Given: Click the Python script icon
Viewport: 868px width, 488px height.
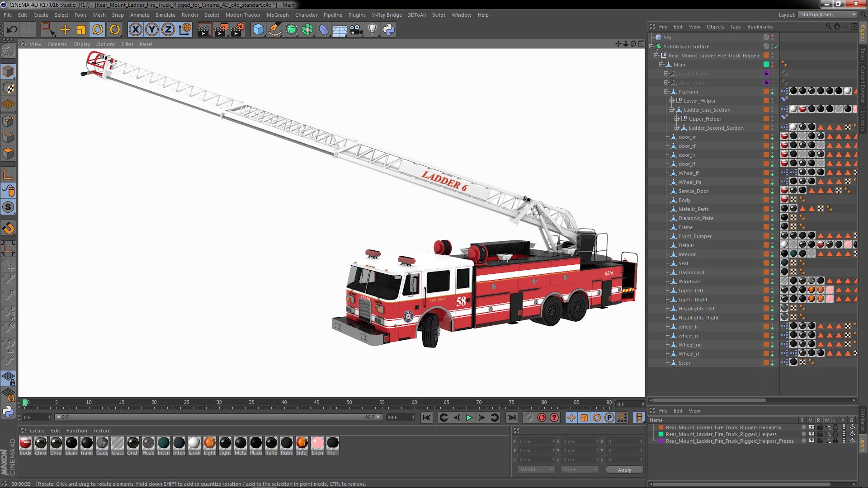Looking at the screenshot, I should pyautogui.click(x=389, y=30).
